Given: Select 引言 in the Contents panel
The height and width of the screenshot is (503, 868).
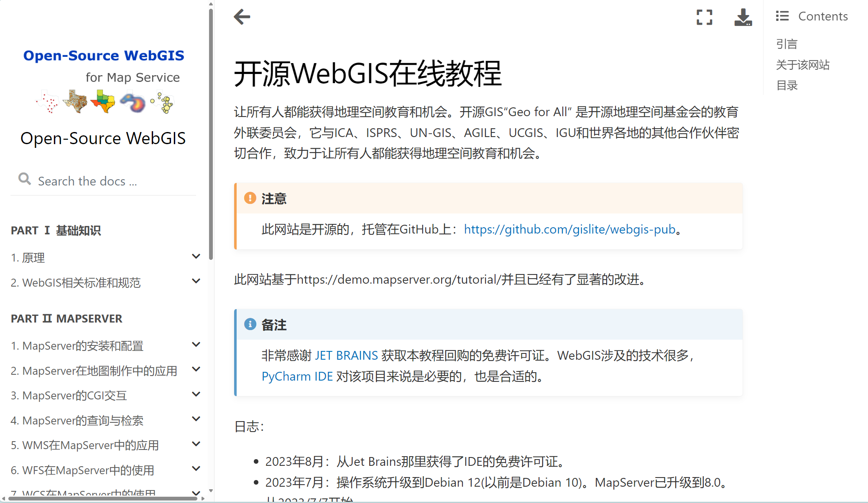Looking at the screenshot, I should tap(786, 43).
